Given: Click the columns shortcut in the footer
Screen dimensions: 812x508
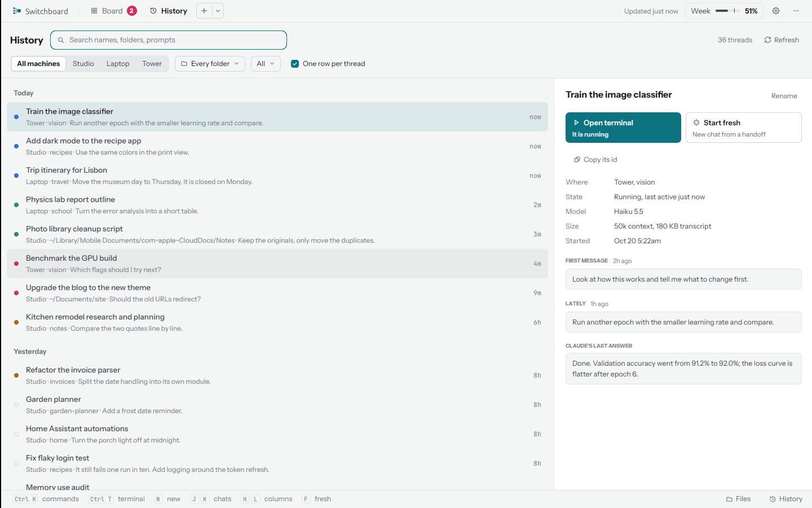Looking at the screenshot, I should coord(267,499).
